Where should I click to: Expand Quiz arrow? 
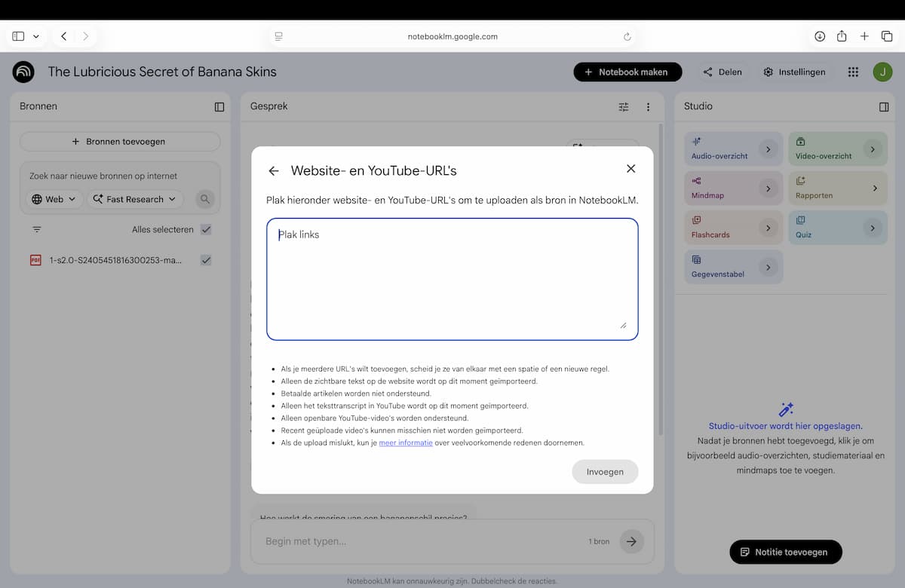pos(873,228)
